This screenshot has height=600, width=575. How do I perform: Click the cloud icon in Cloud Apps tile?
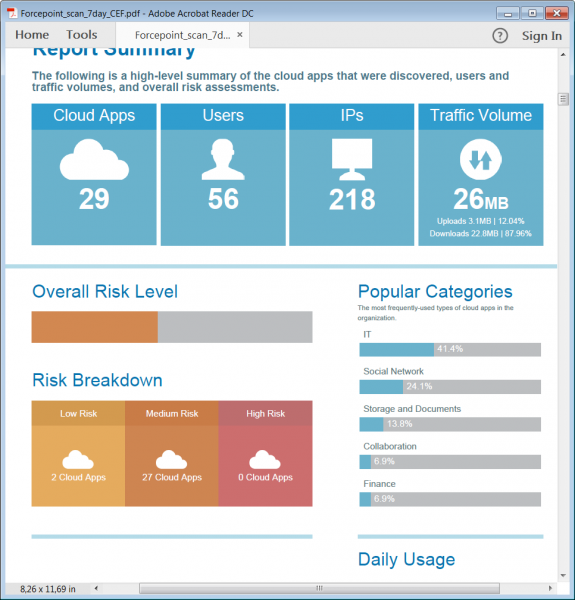coord(94,160)
